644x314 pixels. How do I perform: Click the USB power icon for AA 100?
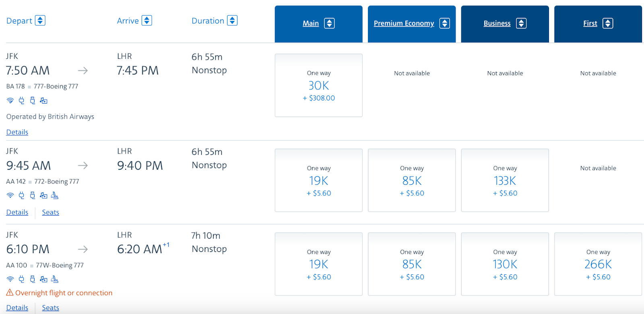click(33, 279)
